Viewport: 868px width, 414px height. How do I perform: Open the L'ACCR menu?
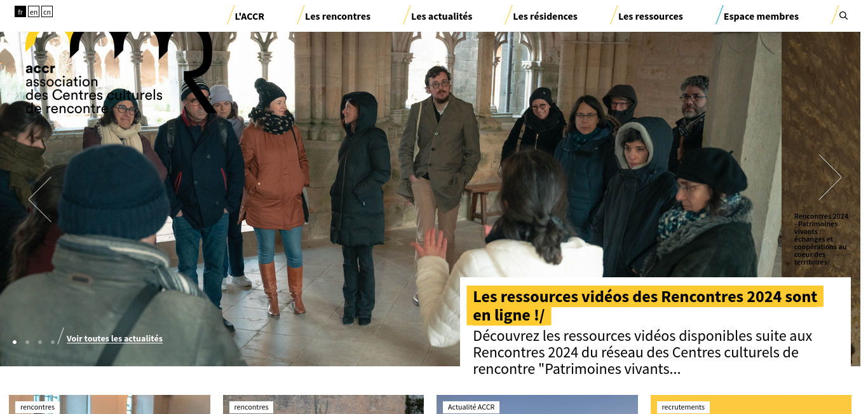249,17
